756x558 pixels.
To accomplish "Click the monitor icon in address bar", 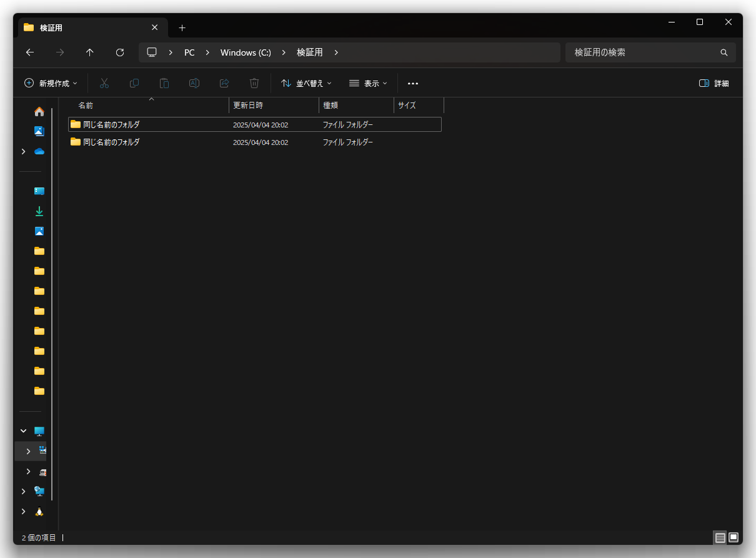I will point(152,52).
